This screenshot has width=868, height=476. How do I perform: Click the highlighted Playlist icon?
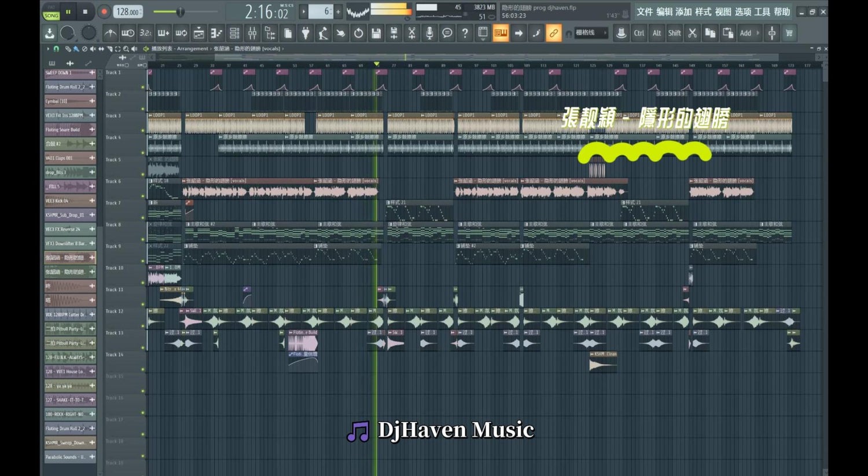501,33
